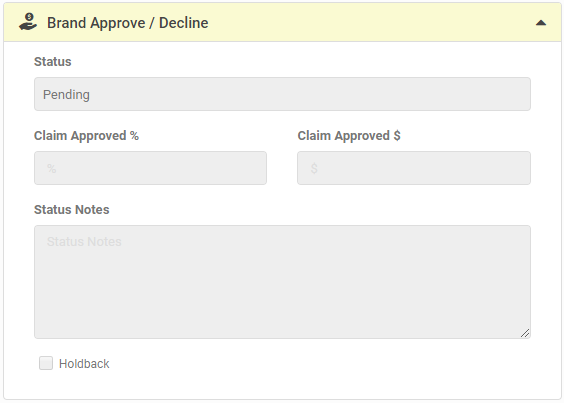Open the Status field showing Pending
The width and height of the screenshot is (564, 403).
point(282,94)
